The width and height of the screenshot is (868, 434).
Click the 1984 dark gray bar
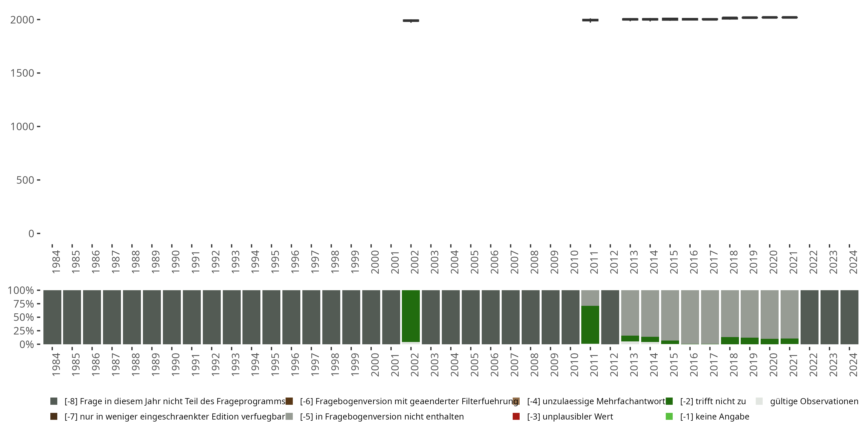click(52, 317)
